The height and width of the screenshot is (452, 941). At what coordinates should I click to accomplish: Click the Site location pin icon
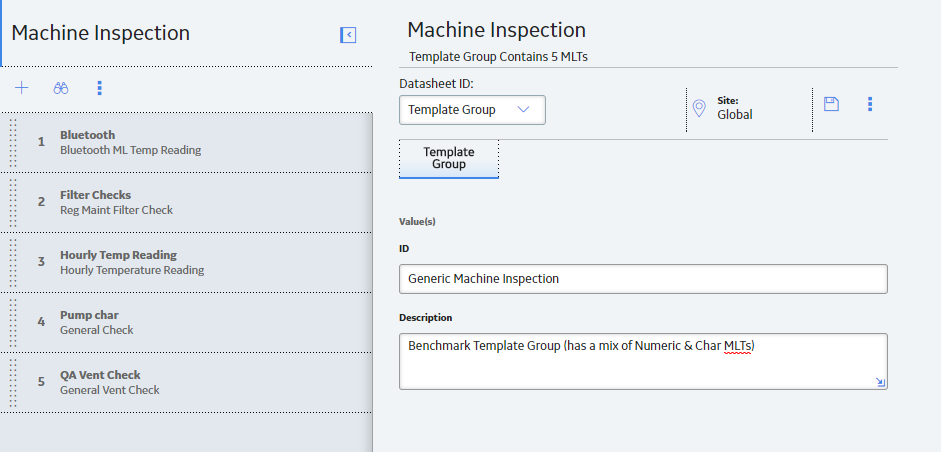(x=699, y=108)
